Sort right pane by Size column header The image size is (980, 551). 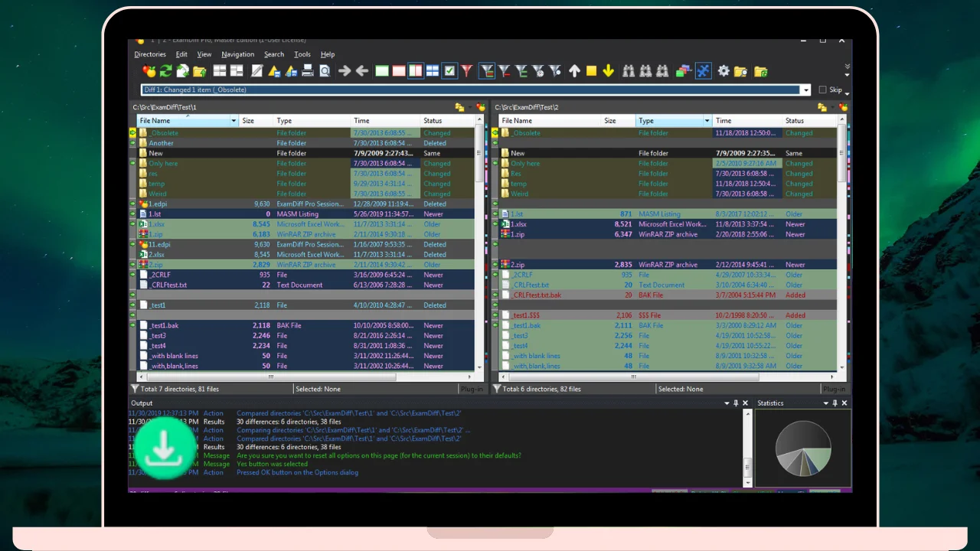(x=619, y=121)
